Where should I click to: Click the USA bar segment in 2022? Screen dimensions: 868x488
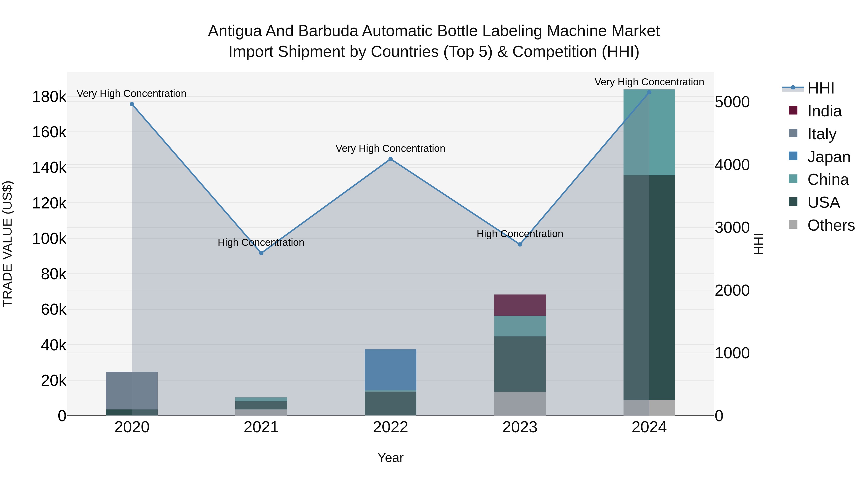pyautogui.click(x=391, y=403)
